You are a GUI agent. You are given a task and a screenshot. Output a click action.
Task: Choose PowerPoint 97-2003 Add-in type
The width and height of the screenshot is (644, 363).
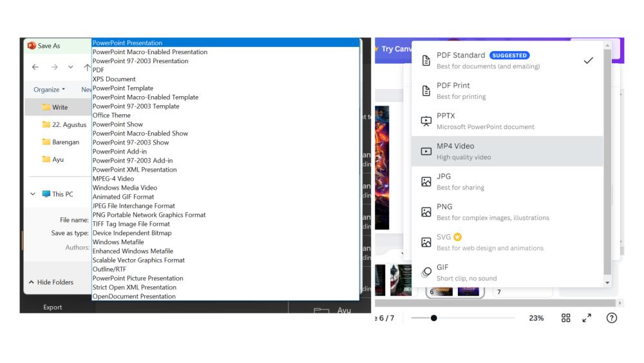pyautogui.click(x=225, y=161)
